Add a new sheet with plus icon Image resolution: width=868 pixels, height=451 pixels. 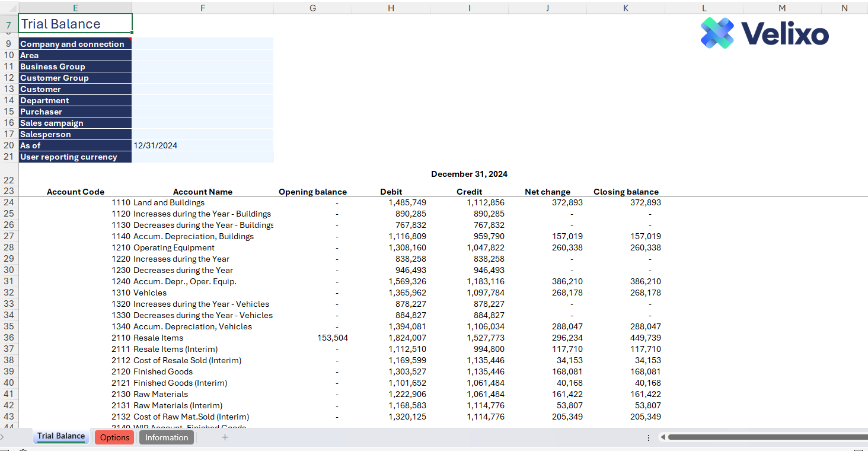coord(225,437)
